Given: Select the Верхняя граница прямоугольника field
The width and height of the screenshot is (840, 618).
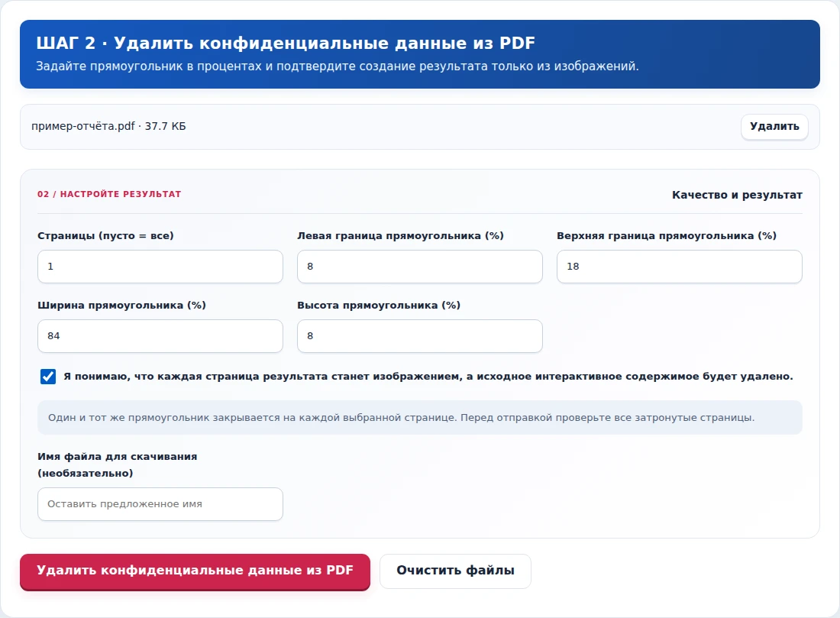Looking at the screenshot, I should (680, 267).
